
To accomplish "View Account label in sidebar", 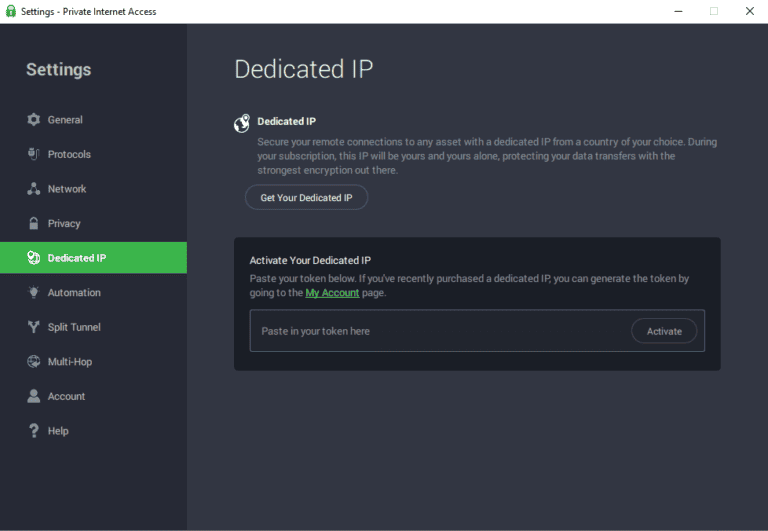I will 66,396.
